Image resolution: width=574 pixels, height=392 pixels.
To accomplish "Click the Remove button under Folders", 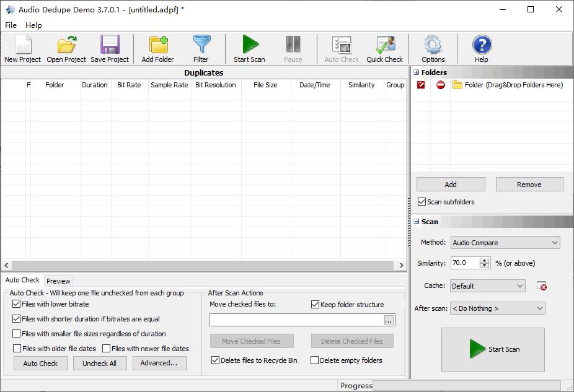I will pyautogui.click(x=529, y=185).
